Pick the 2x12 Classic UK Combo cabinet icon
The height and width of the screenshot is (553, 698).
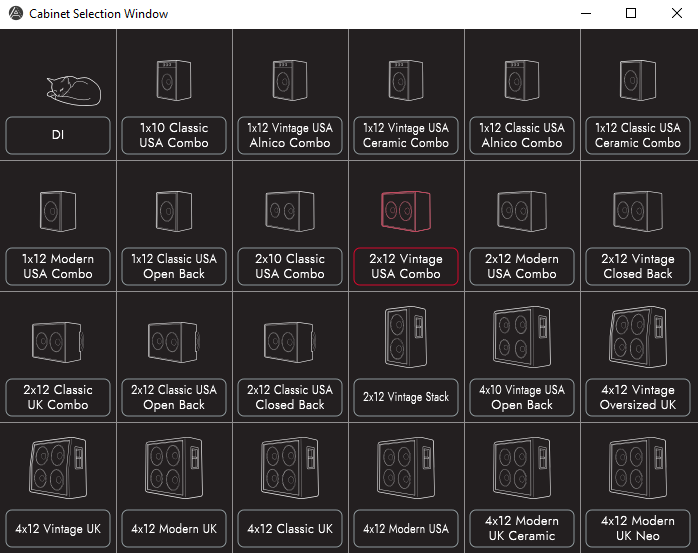[x=58, y=342]
